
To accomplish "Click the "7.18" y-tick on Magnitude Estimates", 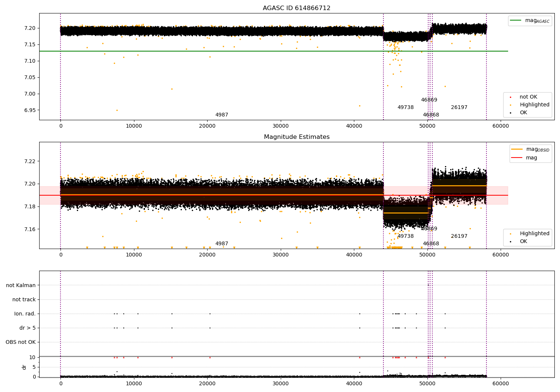I will pyautogui.click(x=30, y=206).
